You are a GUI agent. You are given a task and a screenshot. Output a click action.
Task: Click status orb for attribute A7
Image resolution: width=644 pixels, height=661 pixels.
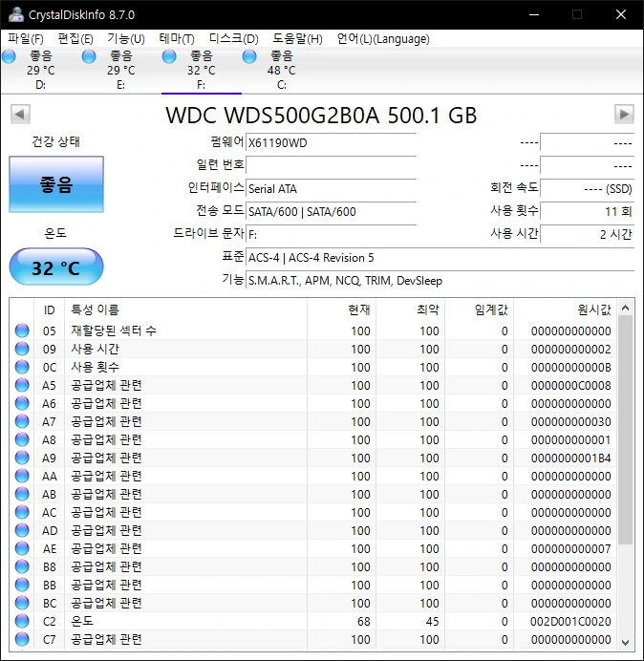tap(22, 421)
